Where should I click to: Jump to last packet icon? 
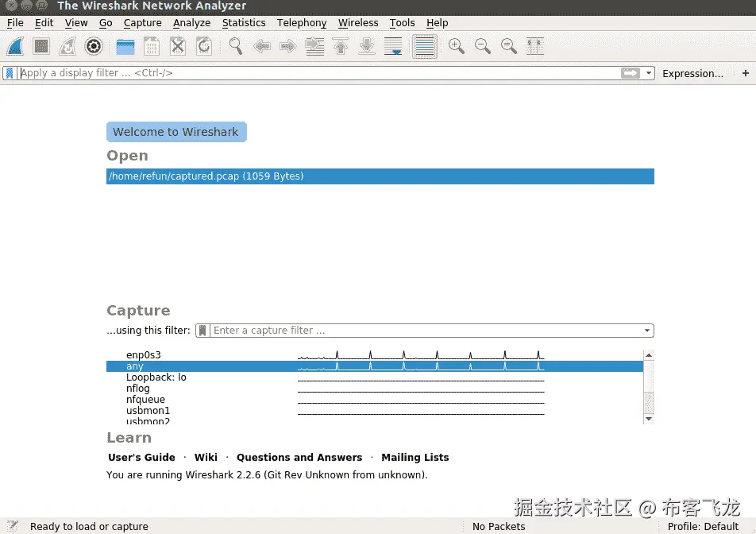click(x=367, y=46)
